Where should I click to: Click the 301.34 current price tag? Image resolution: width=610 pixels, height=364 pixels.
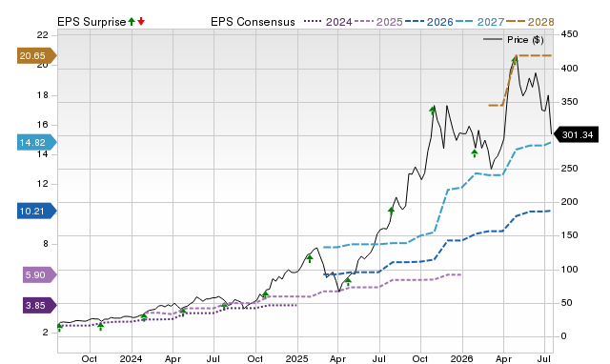(576, 135)
